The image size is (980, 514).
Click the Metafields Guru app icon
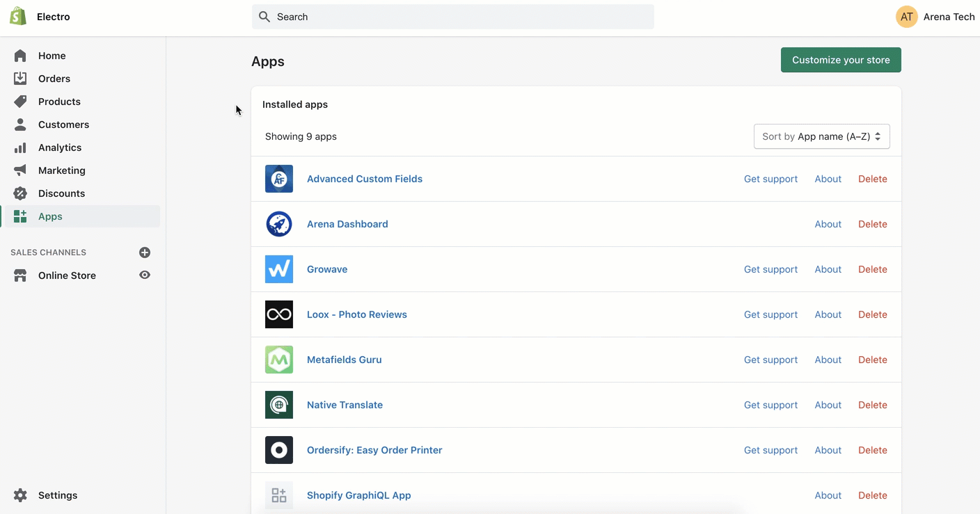(279, 360)
